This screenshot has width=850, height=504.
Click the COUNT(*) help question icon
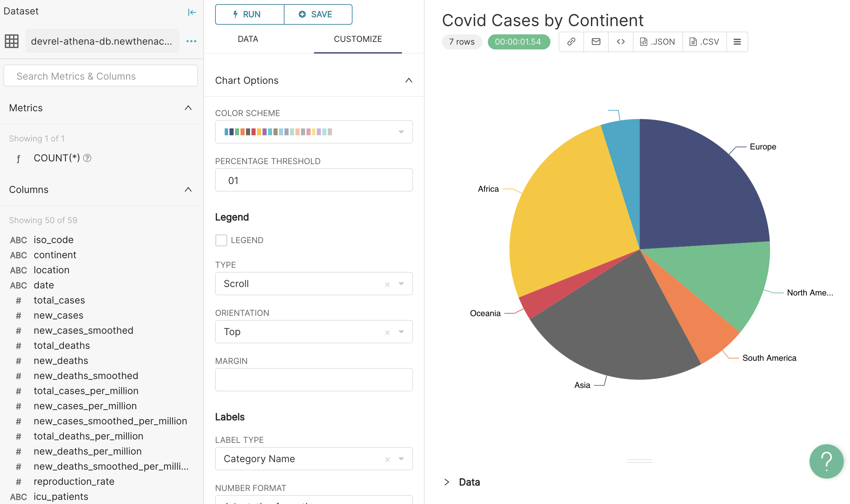click(87, 158)
